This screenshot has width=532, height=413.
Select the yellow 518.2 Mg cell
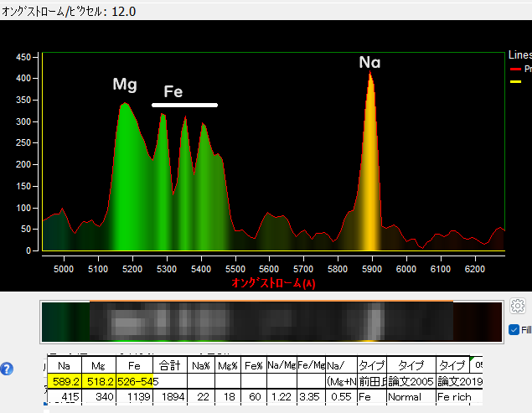pyautogui.click(x=96, y=381)
